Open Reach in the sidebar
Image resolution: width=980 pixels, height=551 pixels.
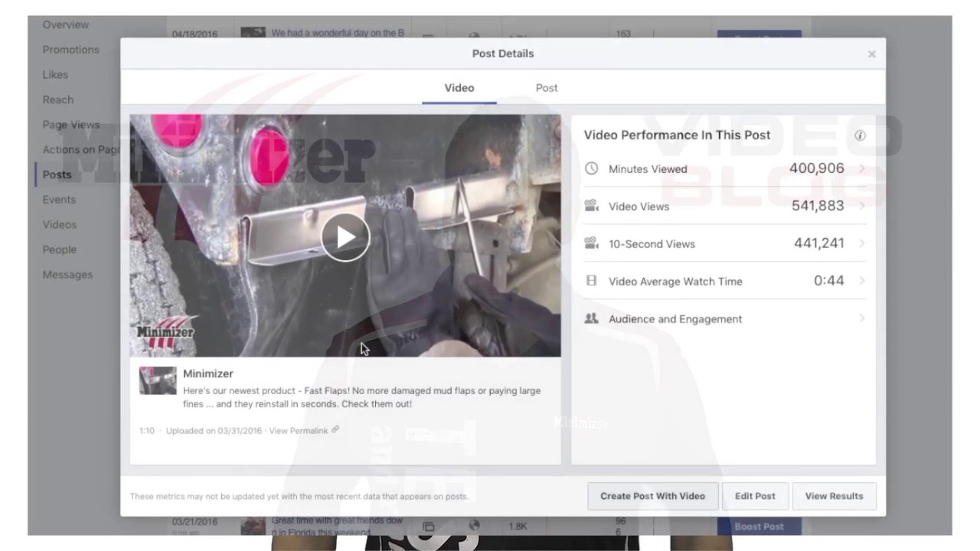(58, 99)
